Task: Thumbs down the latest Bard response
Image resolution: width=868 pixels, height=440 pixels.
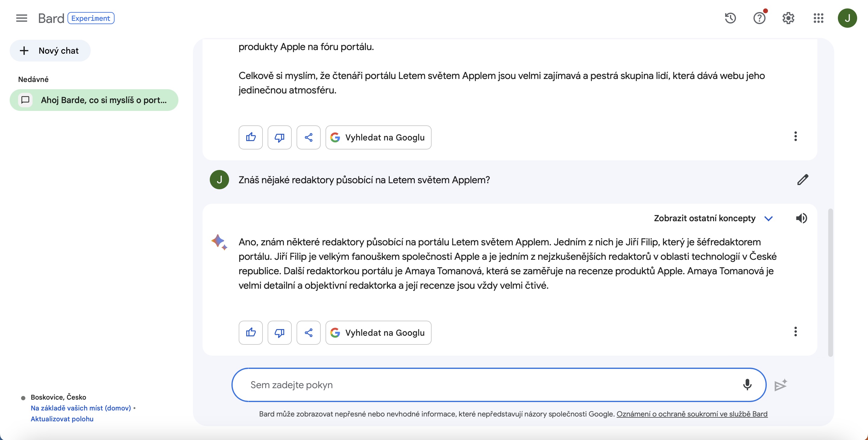Action: [279, 332]
